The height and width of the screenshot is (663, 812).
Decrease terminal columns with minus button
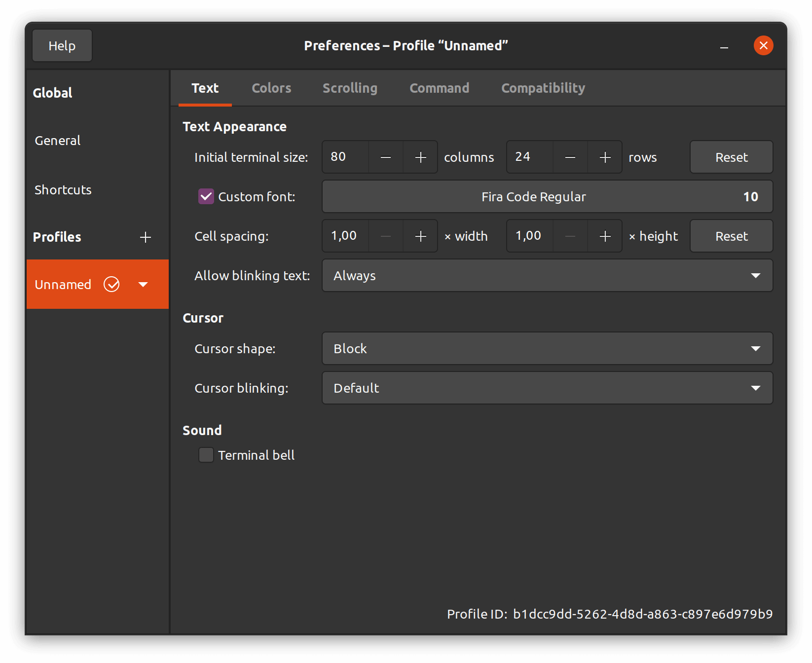click(386, 157)
